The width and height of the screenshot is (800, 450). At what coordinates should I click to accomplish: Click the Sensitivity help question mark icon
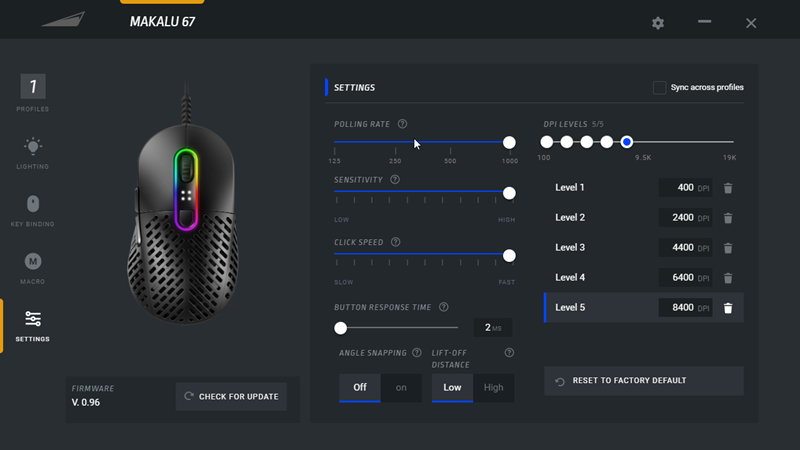tap(395, 180)
